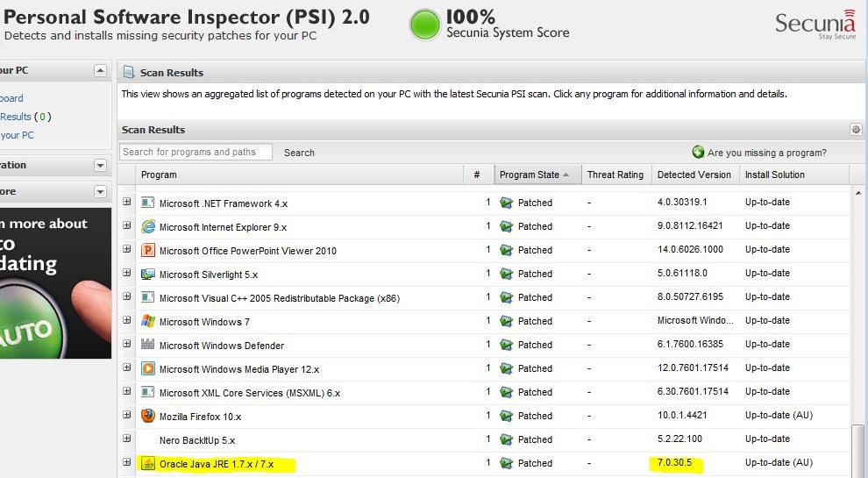Select the Nero BackItUp 5.x program name
This screenshot has height=478, width=868.
click(197, 440)
